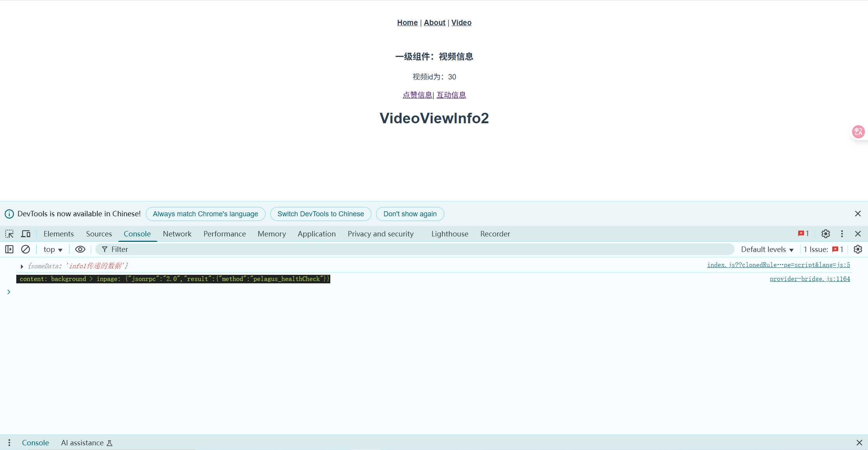The height and width of the screenshot is (450, 868).
Task: Open DevTools settings gear in tab bar
Action: coord(825,234)
